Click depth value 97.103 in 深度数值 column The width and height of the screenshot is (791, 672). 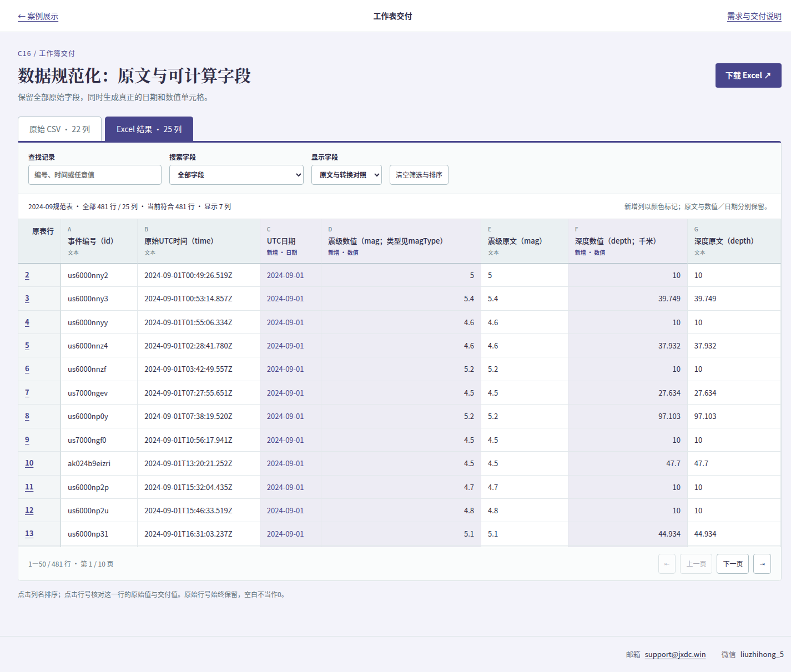tap(627, 416)
